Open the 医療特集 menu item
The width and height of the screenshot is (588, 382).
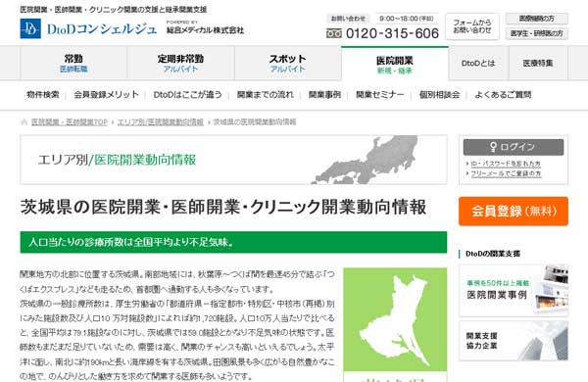coord(538,64)
